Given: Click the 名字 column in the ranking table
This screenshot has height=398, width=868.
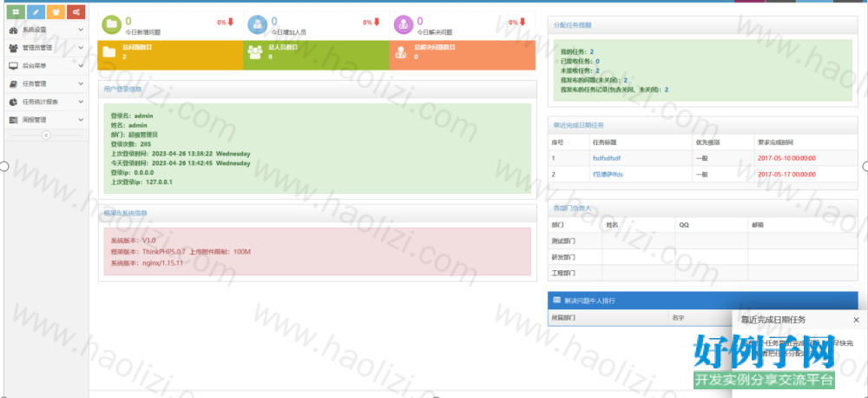Looking at the screenshot, I should click(x=678, y=318).
